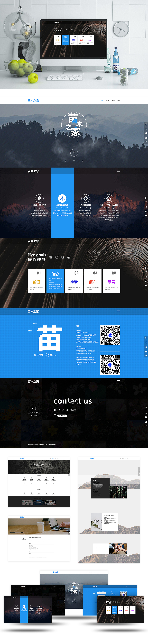Select the 价值 goal card
This screenshot has width=148, height=644.
click(37, 281)
